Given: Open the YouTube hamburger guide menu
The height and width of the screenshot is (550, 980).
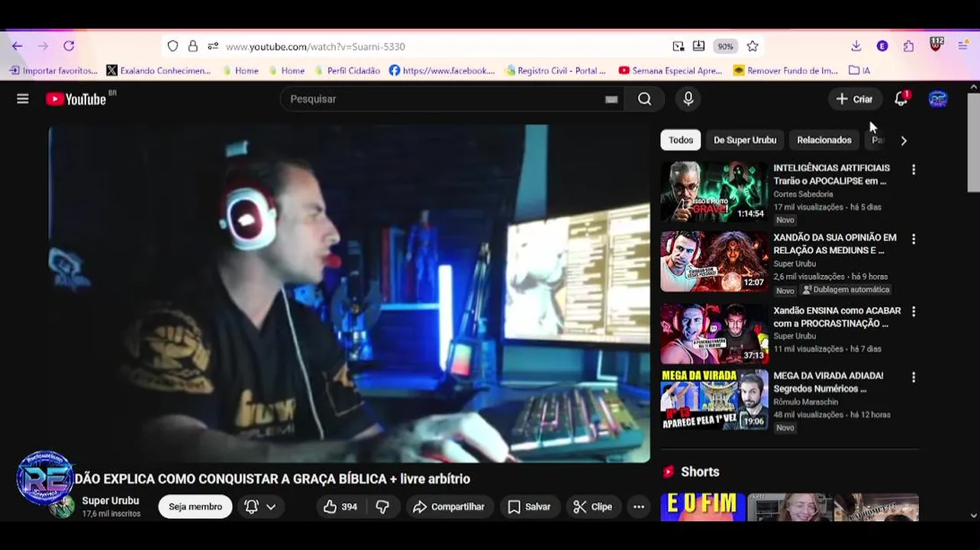Looking at the screenshot, I should pos(23,99).
